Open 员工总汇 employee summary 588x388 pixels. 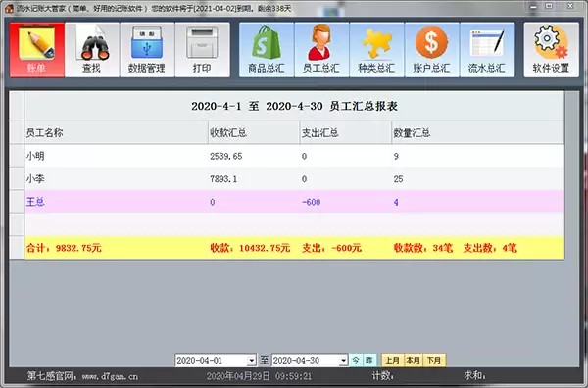321,50
